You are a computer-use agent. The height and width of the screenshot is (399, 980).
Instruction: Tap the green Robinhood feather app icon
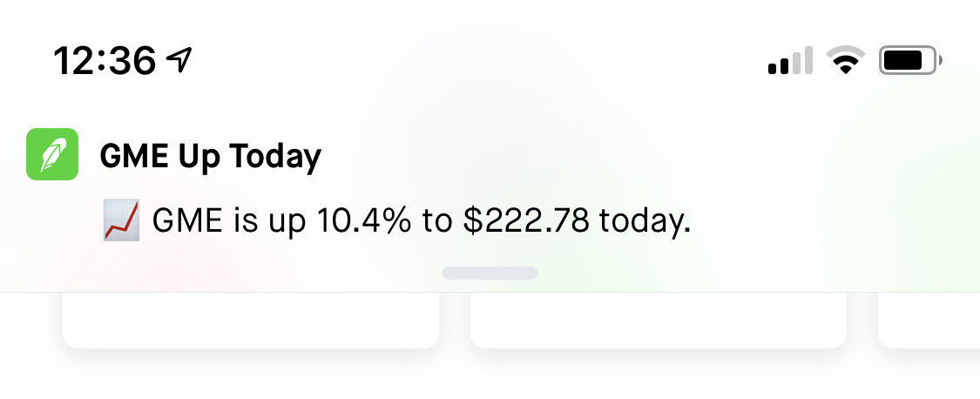(x=52, y=154)
